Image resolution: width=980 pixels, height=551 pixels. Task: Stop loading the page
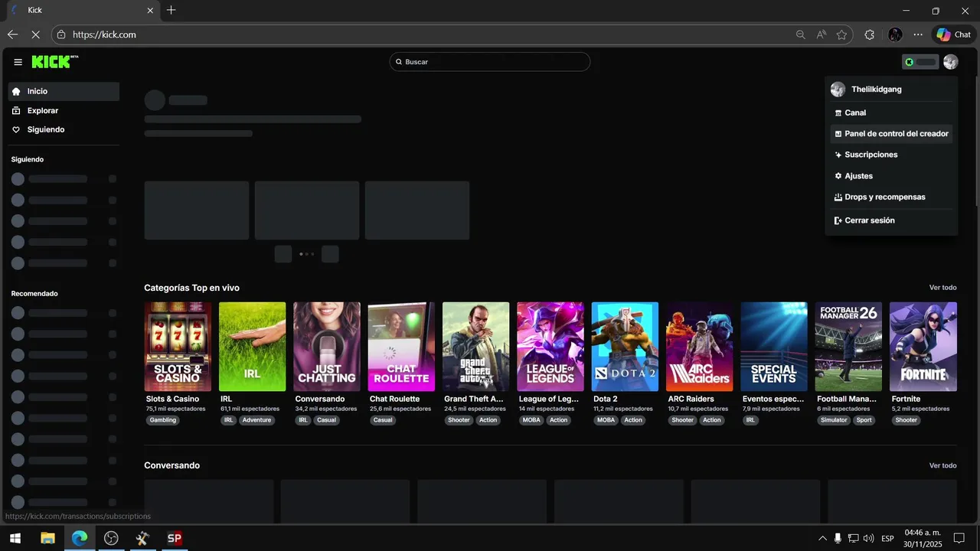coord(36,34)
